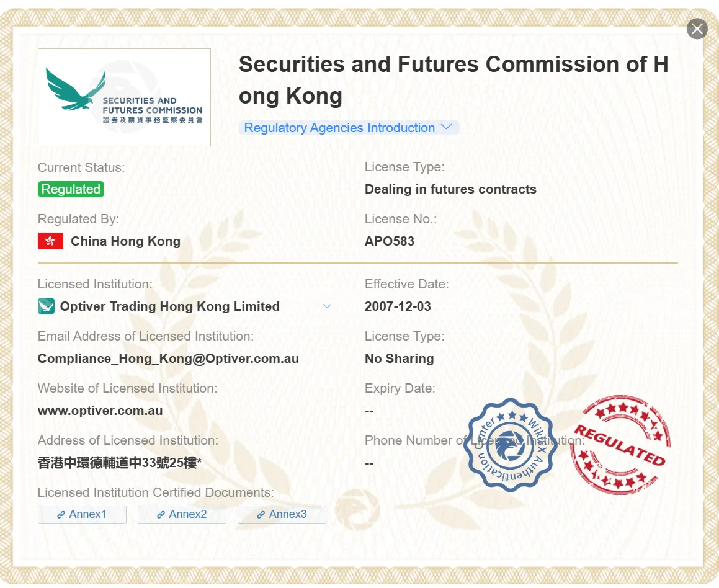
Task: Click the Securities and Futures Commission logo
Action: [x=124, y=97]
